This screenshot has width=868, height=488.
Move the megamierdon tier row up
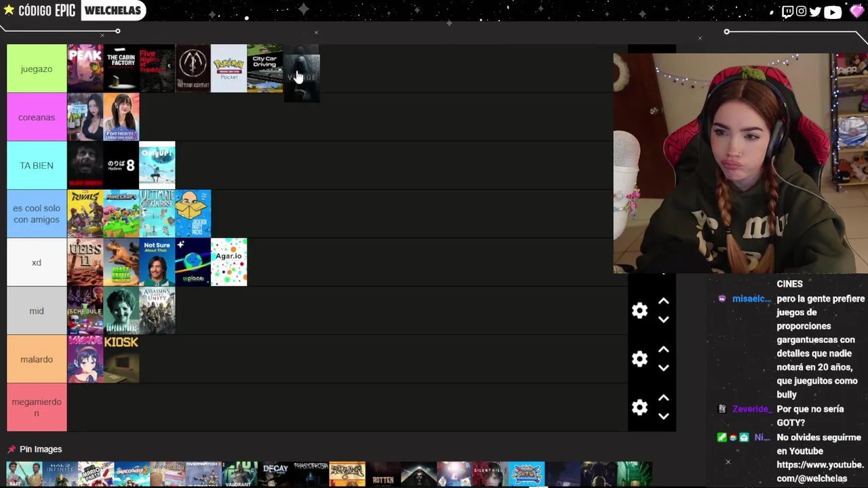click(663, 399)
